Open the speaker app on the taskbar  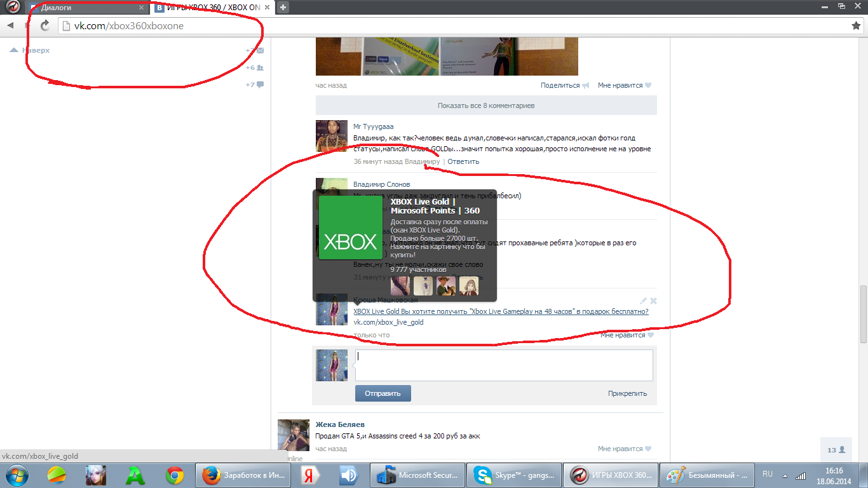click(x=349, y=475)
